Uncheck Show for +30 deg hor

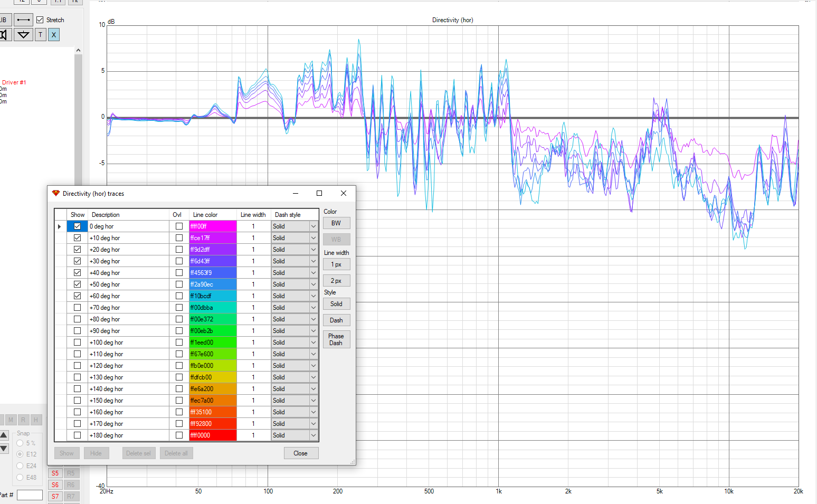[x=78, y=261]
